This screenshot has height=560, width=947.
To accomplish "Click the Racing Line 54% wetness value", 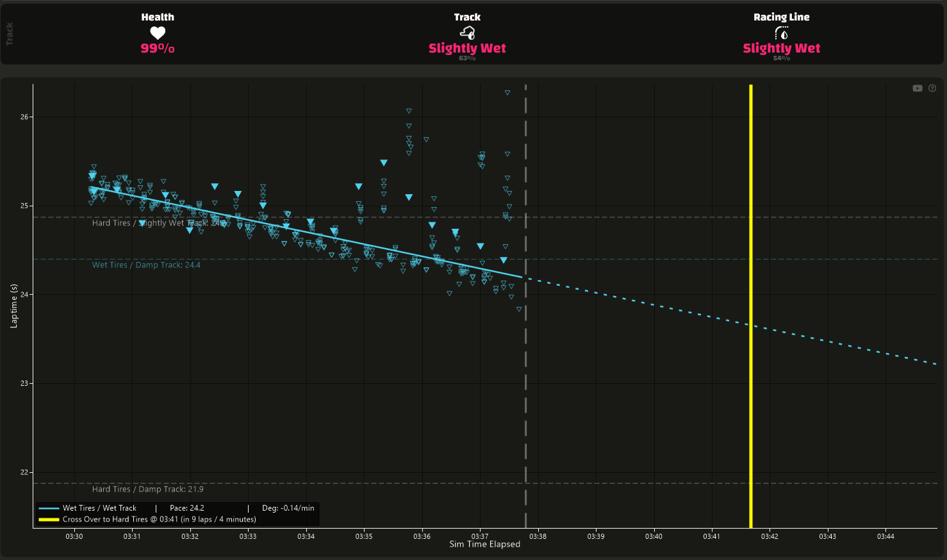I will 782,58.
